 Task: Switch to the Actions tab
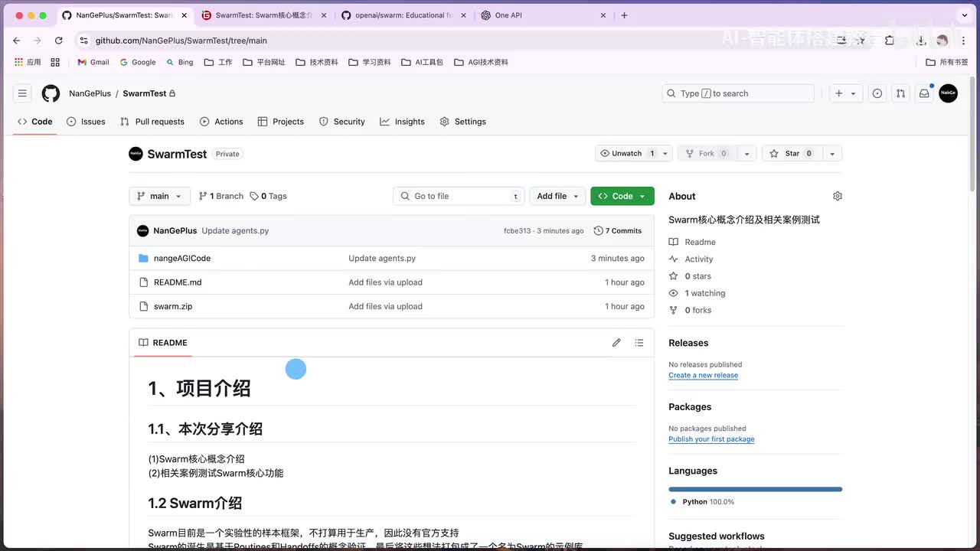[x=221, y=122]
